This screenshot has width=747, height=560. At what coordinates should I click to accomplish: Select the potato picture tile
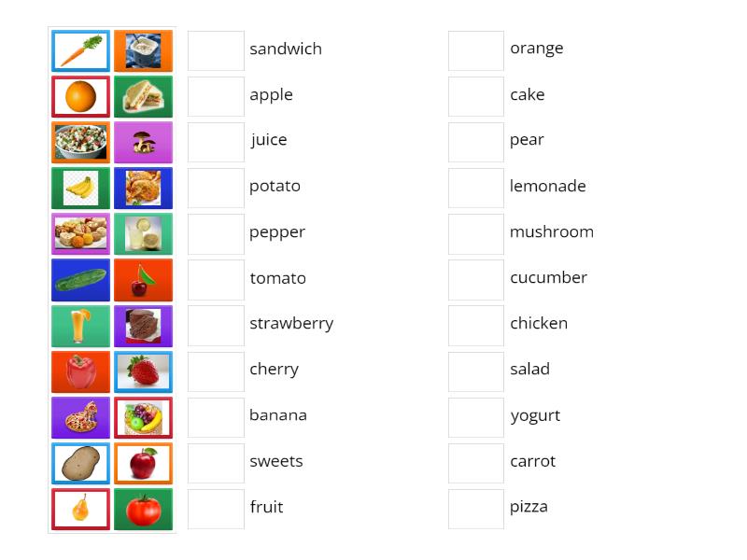click(x=80, y=463)
